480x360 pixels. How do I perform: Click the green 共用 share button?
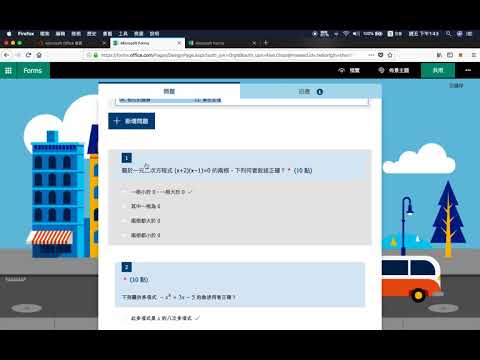point(438,70)
